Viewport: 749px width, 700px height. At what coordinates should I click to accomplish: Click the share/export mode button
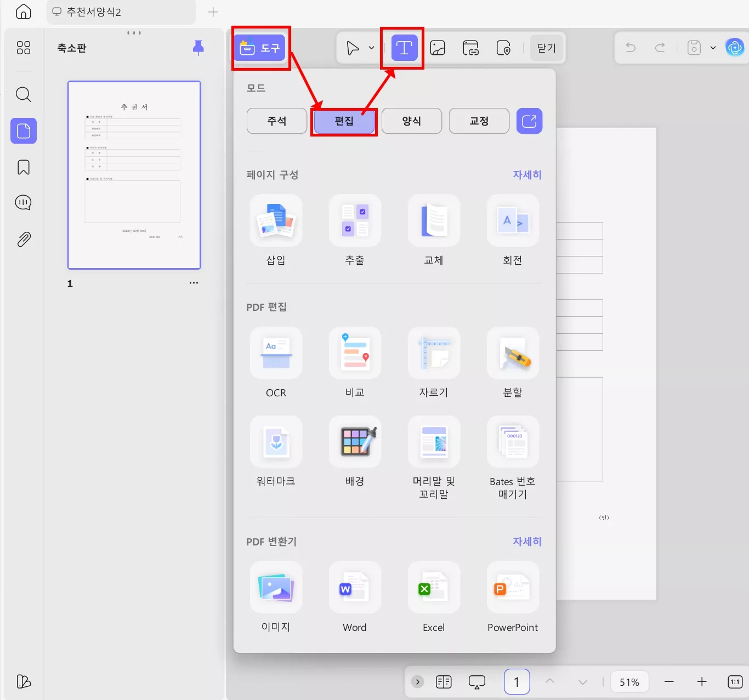(x=530, y=121)
